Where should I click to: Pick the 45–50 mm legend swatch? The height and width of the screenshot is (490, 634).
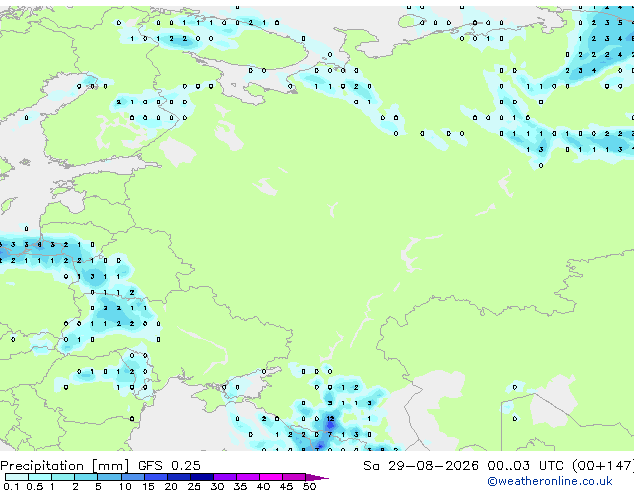pyautogui.click(x=294, y=477)
